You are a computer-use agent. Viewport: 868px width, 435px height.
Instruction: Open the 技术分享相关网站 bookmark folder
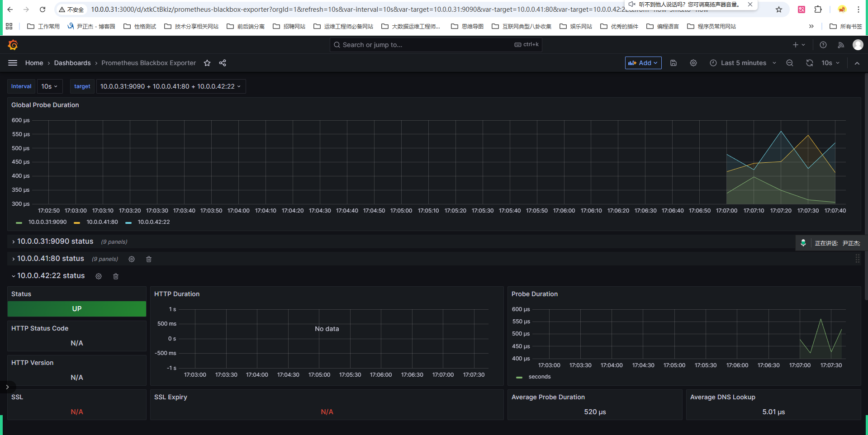[191, 26]
